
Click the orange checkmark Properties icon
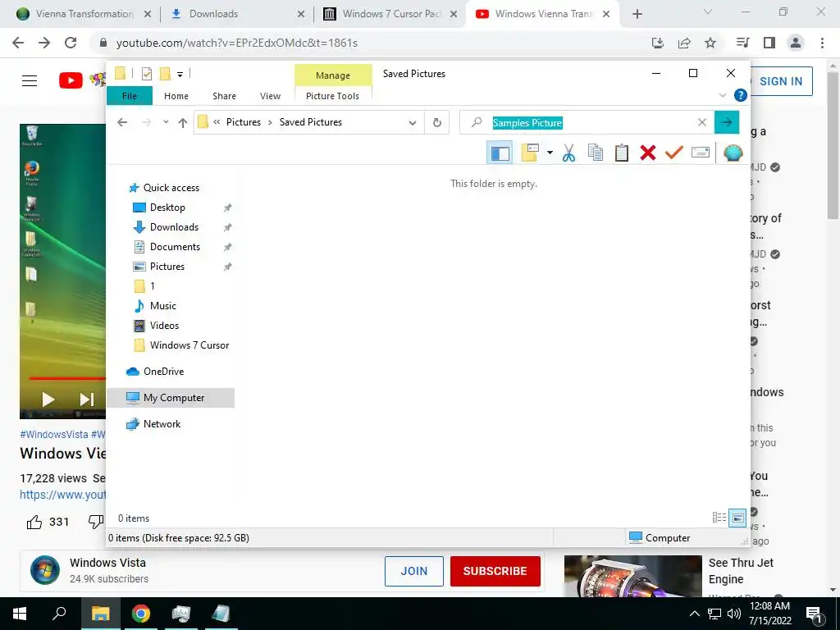(x=674, y=153)
